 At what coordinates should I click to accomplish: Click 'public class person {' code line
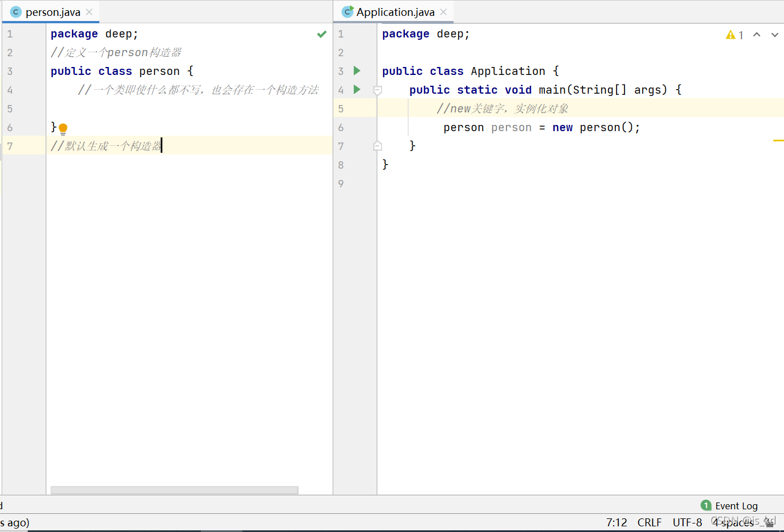[x=122, y=71]
